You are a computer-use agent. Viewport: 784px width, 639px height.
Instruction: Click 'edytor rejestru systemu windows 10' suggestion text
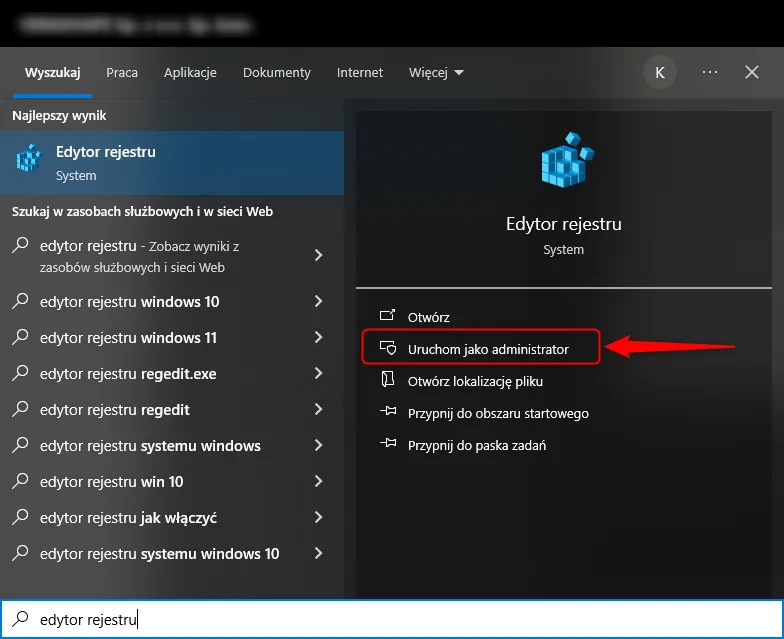click(x=160, y=554)
